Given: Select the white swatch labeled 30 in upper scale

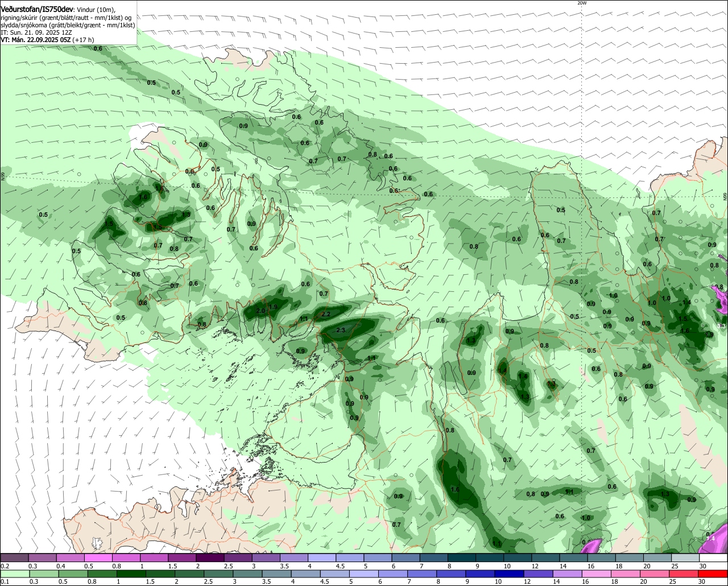Looking at the screenshot, I should click(713, 558).
